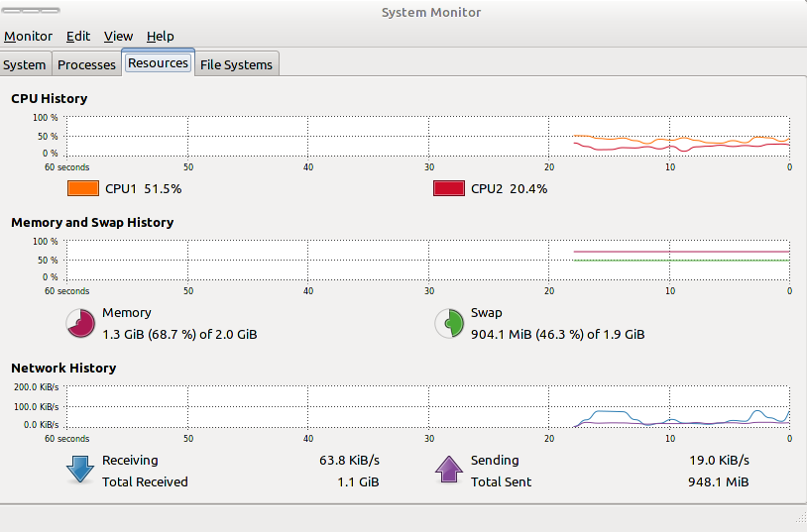The image size is (807, 532).
Task: Click the purple Sending up arrow icon
Action: 449,469
